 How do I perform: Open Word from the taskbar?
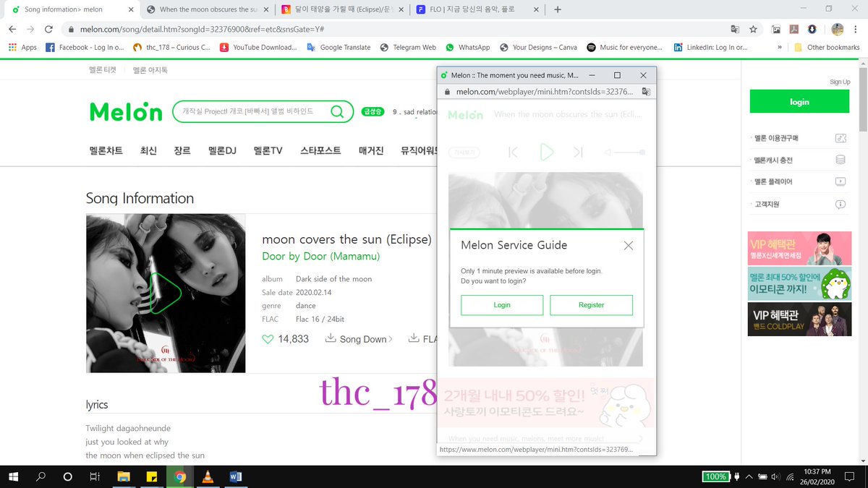(235, 476)
